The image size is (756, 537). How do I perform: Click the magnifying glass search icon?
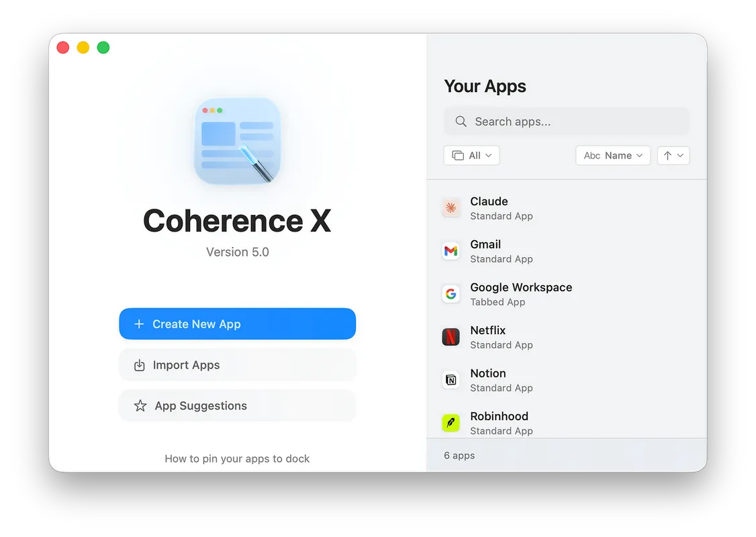[x=461, y=121]
